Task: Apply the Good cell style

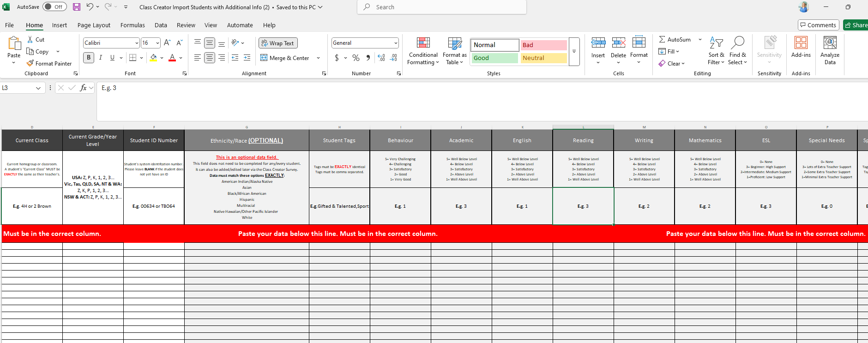Action: pos(494,58)
